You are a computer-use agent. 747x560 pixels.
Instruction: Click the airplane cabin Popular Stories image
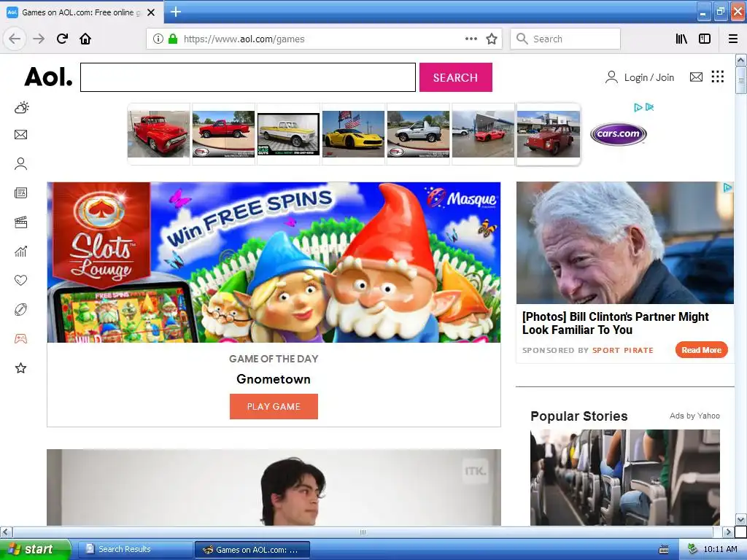pos(625,477)
